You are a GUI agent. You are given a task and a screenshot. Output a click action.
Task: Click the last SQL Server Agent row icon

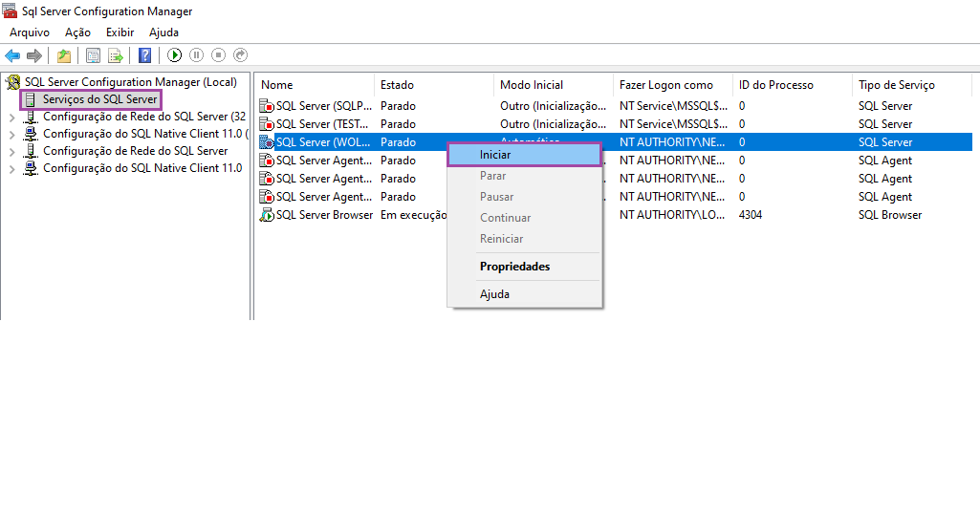pyautogui.click(x=267, y=197)
